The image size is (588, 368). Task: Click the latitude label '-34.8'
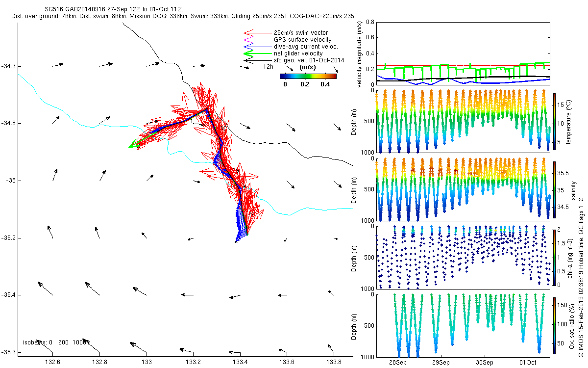[8, 123]
